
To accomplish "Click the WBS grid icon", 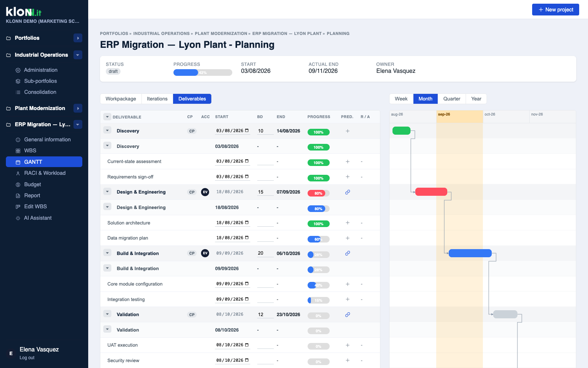I will tap(18, 151).
